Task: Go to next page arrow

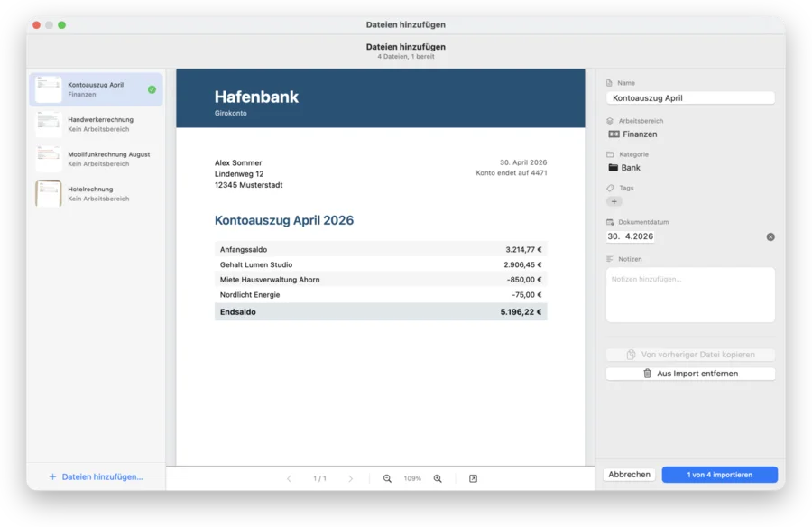Action: [x=351, y=478]
